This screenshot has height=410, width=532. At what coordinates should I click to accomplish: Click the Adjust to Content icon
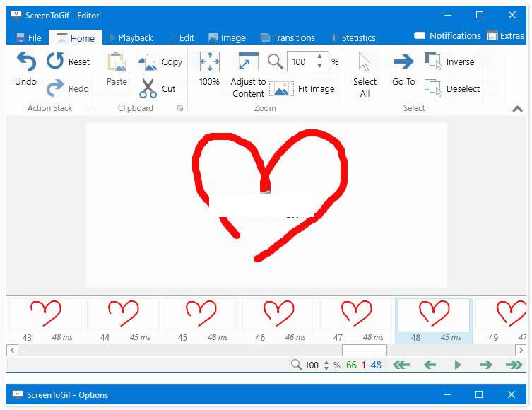pos(248,62)
